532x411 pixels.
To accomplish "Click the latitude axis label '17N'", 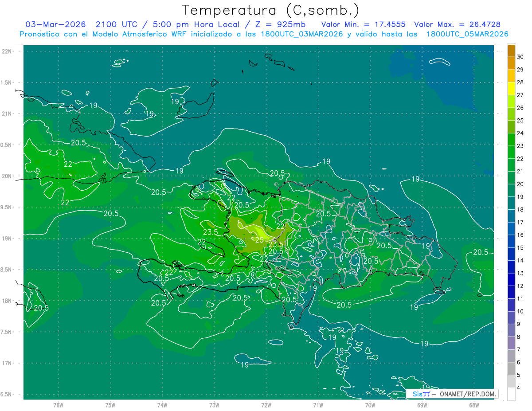I will click(8, 364).
